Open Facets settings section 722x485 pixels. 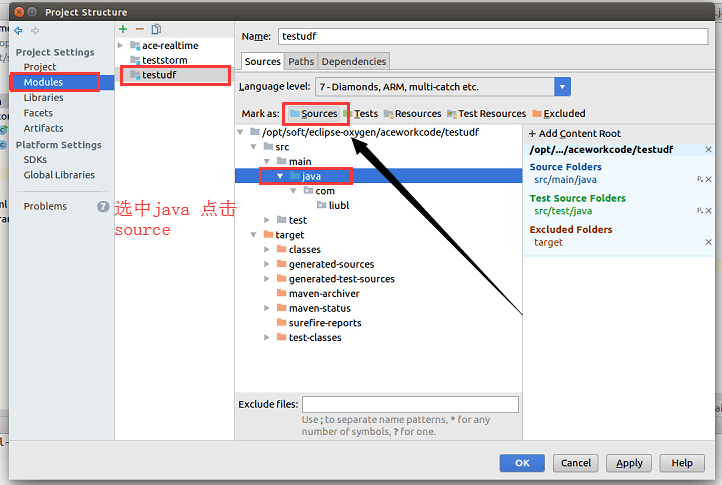(38, 113)
